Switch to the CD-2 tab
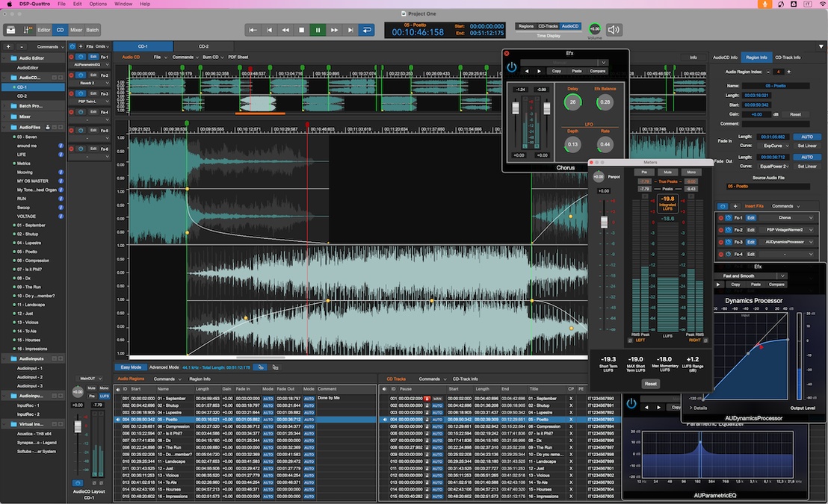 (203, 46)
